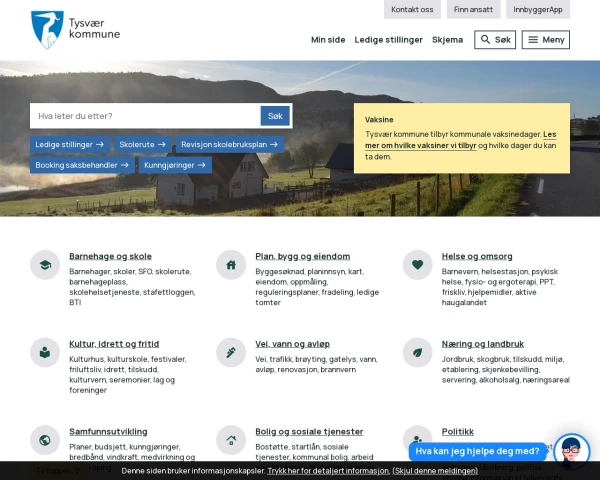
Task: Click the Politikk person icon
Action: point(417,439)
